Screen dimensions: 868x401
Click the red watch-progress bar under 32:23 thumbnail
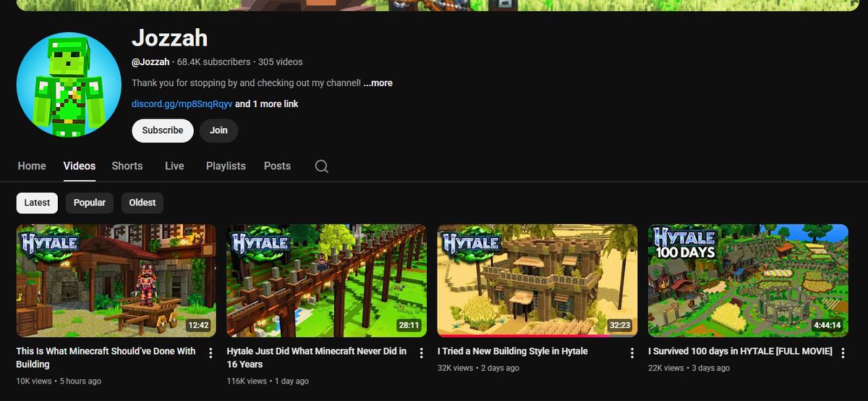[524, 336]
